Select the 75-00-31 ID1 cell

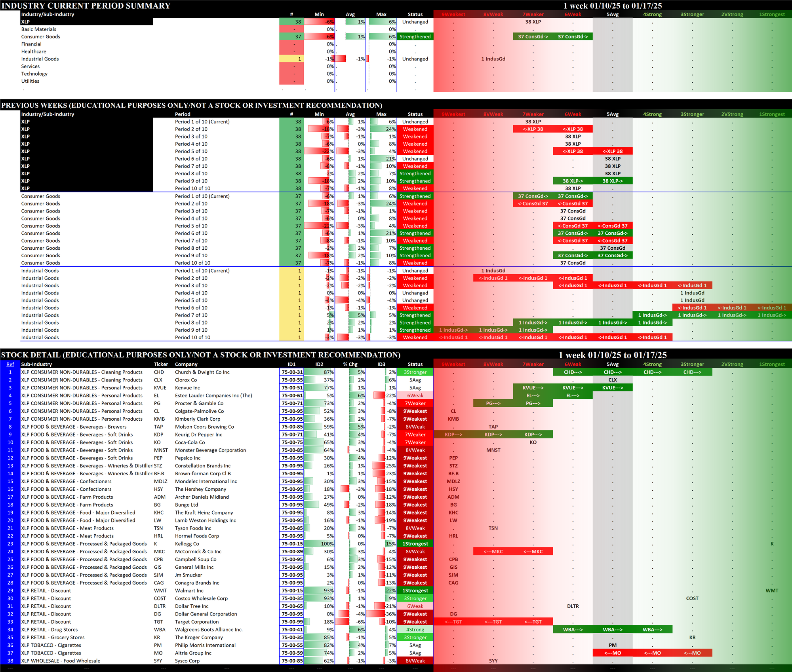(292, 372)
